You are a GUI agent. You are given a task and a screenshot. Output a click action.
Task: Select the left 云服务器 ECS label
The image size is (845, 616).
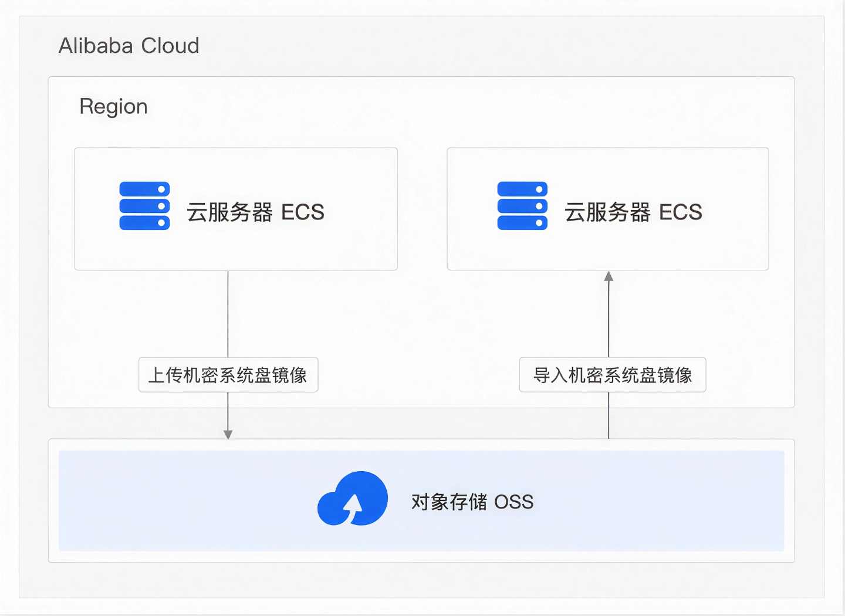(255, 212)
